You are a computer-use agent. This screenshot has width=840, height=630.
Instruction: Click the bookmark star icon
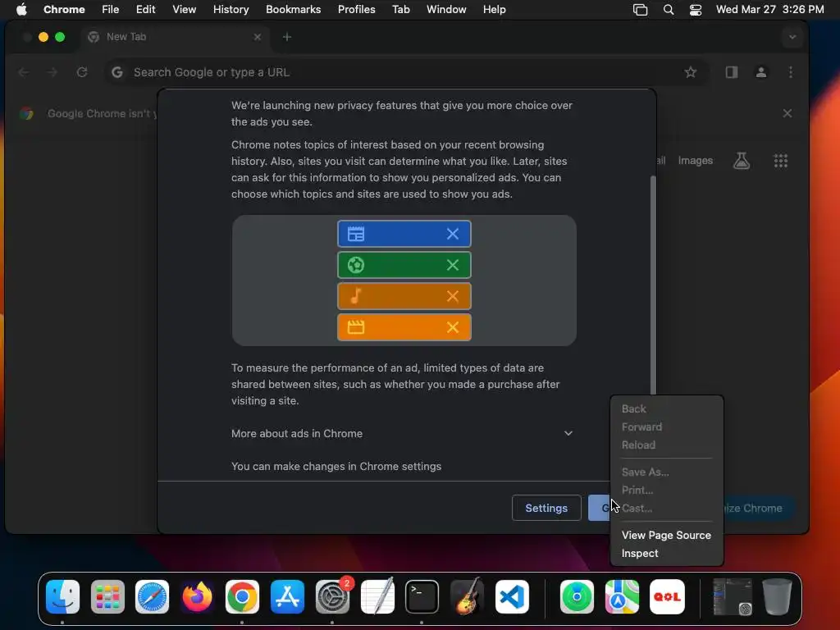pyautogui.click(x=691, y=72)
